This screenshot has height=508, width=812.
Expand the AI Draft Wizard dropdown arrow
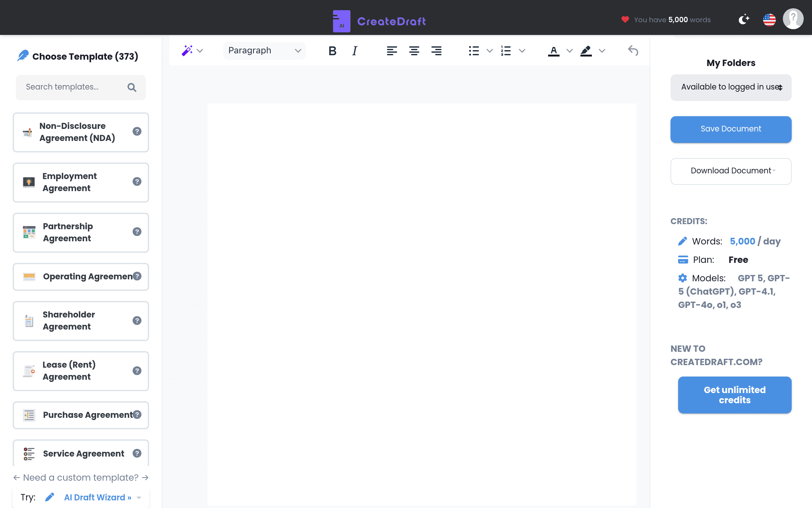139,498
